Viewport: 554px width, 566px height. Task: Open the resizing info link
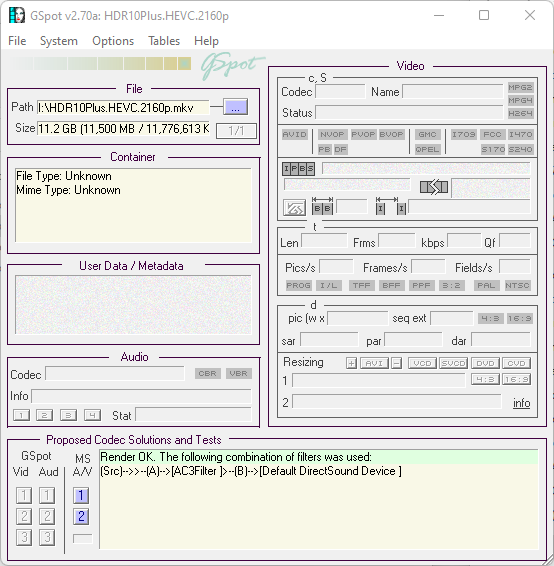(x=522, y=402)
